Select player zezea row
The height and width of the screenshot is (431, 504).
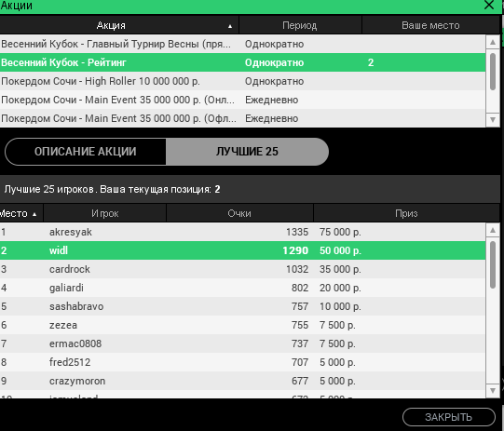[242, 325]
